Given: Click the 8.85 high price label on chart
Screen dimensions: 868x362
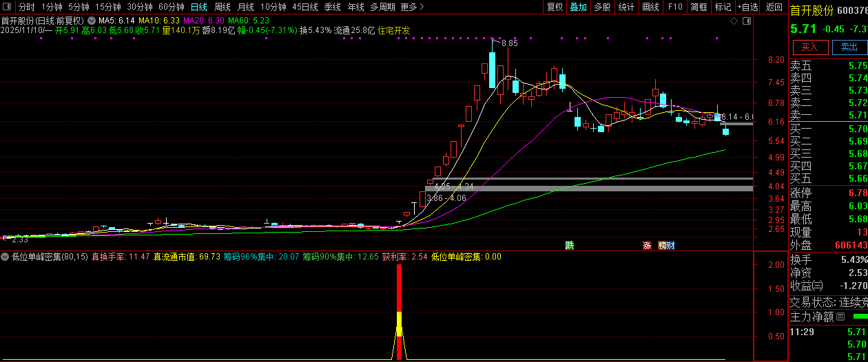Looking at the screenshot, I should (x=509, y=43).
